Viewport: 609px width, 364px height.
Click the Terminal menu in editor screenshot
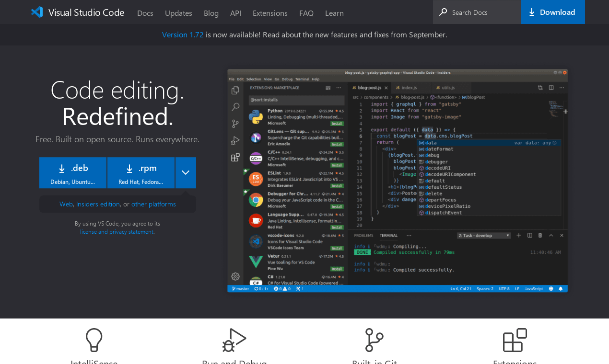point(302,79)
